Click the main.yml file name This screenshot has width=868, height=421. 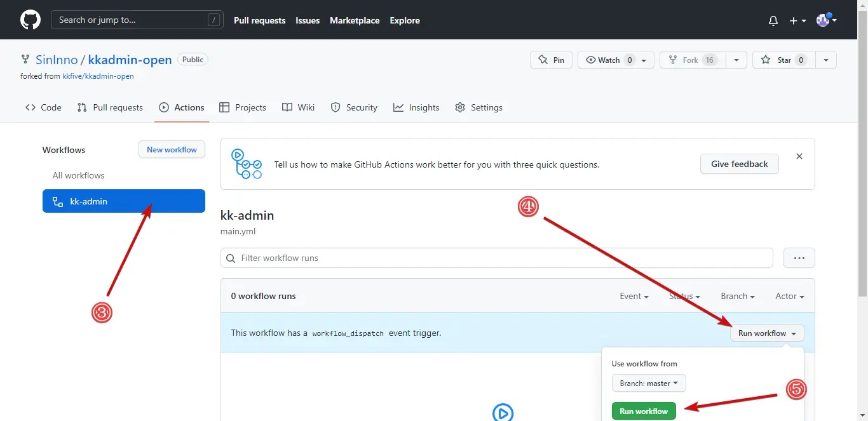(x=238, y=231)
